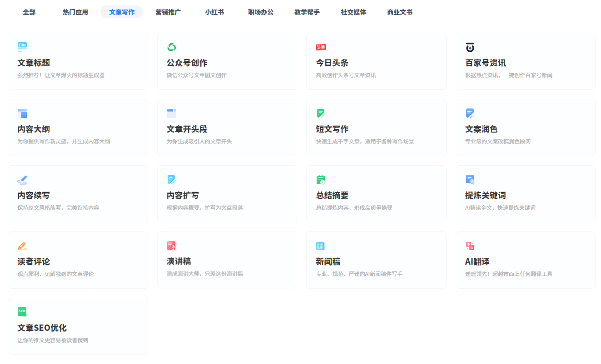Click description 观点犀利、见解独到的文章评论
This screenshot has height=364, width=601.
pos(55,274)
